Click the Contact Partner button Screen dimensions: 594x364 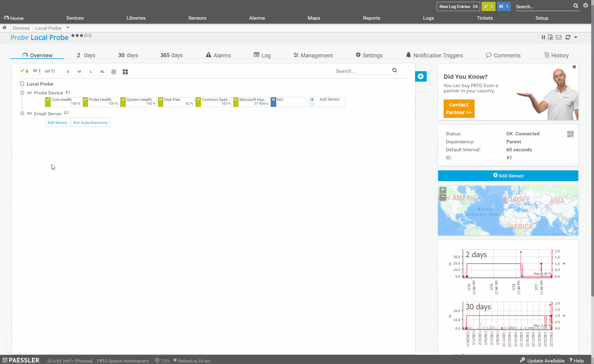tap(459, 109)
